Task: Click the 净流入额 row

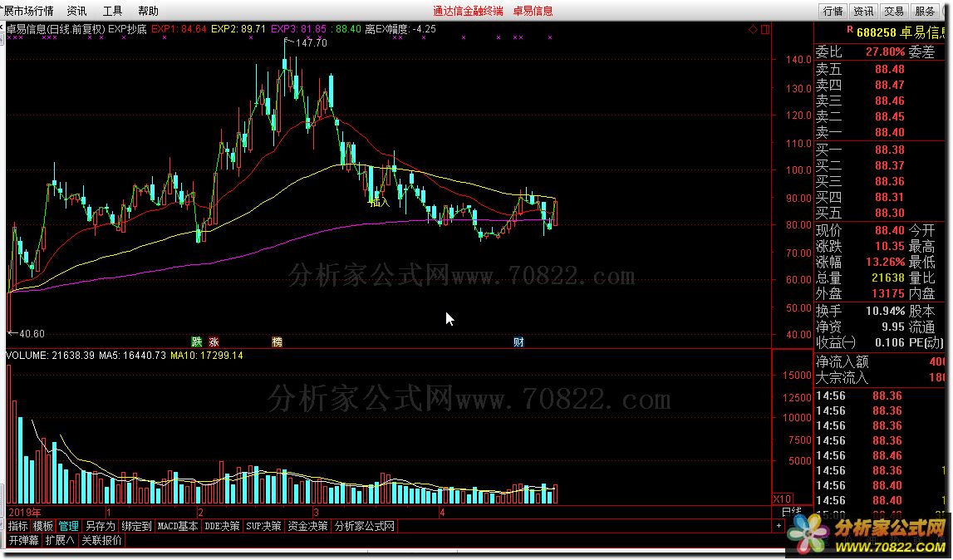Action: (x=880, y=361)
